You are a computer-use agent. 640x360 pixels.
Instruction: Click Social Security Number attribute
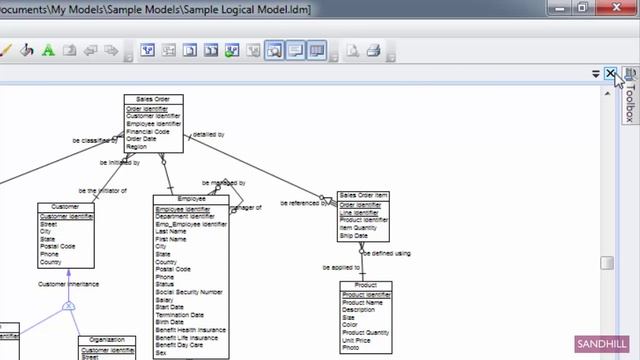coord(189,292)
